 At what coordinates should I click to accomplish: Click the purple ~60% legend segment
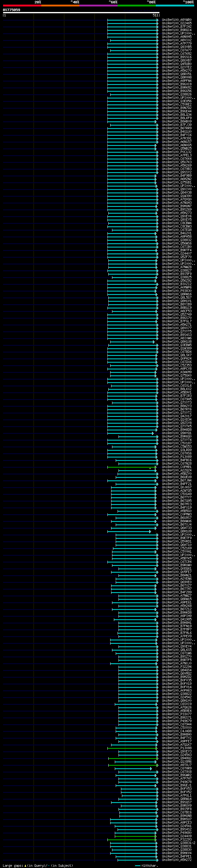99,6
